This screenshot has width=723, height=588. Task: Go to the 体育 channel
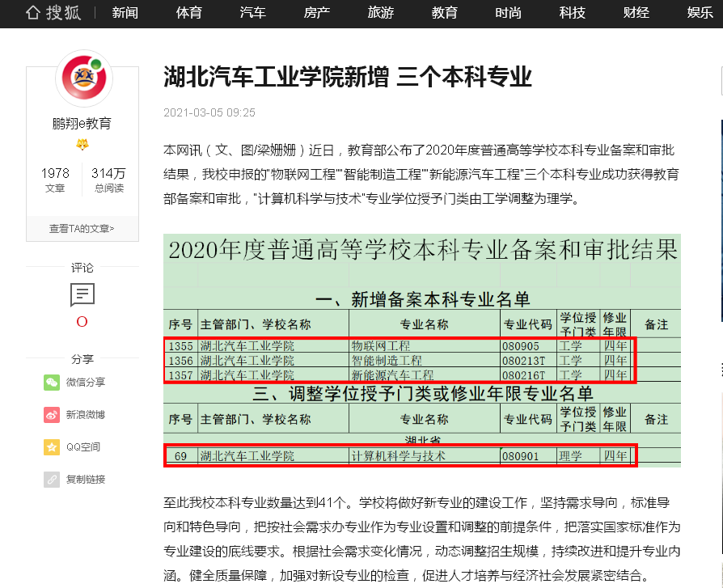[188, 13]
